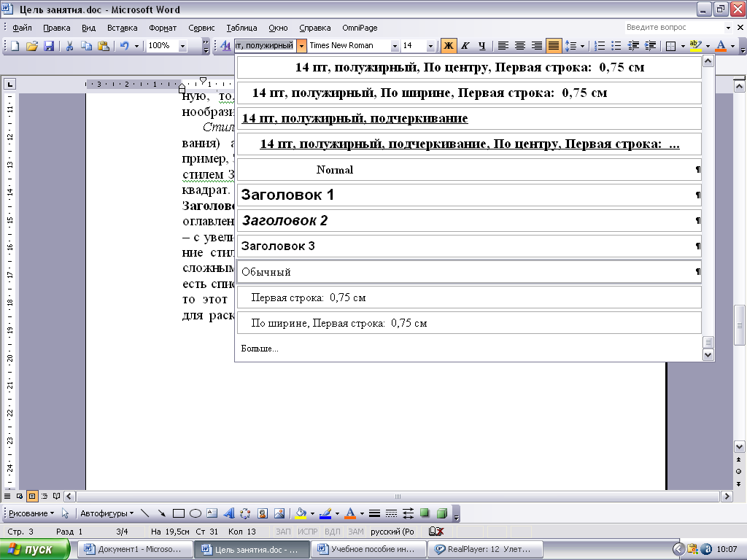Open the Правка menu
The width and height of the screenshot is (747, 560).
[57, 28]
